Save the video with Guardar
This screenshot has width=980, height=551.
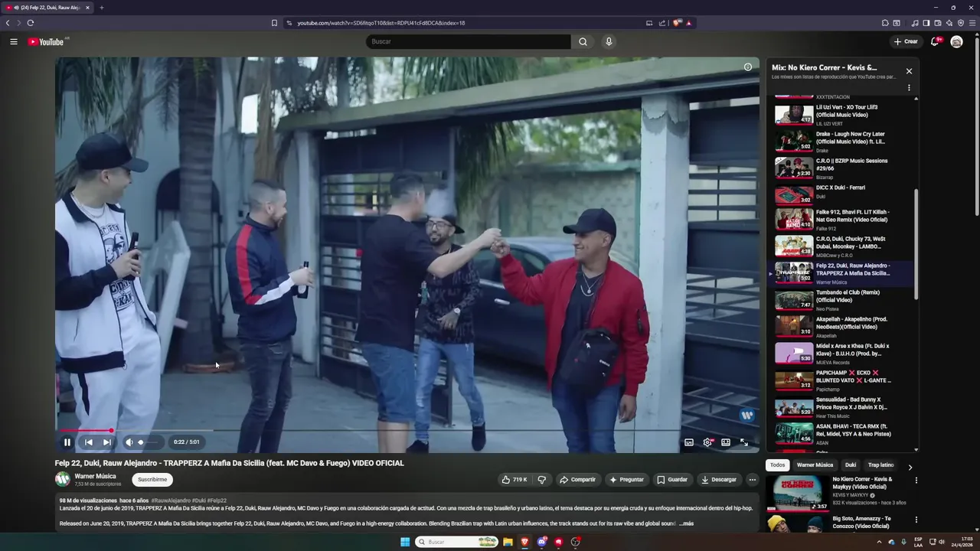672,480
